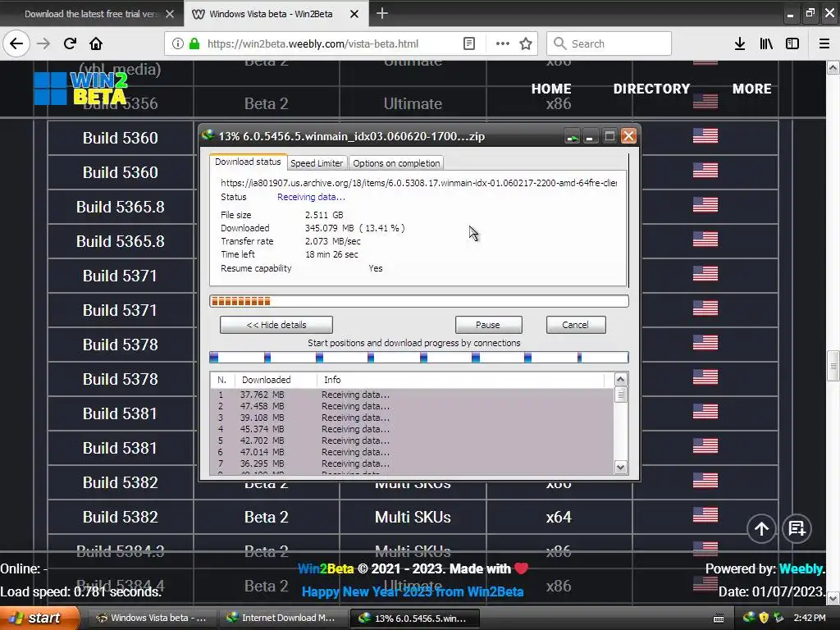Collapse details with Hide details button
Viewport: 840px width, 630px height.
click(276, 325)
